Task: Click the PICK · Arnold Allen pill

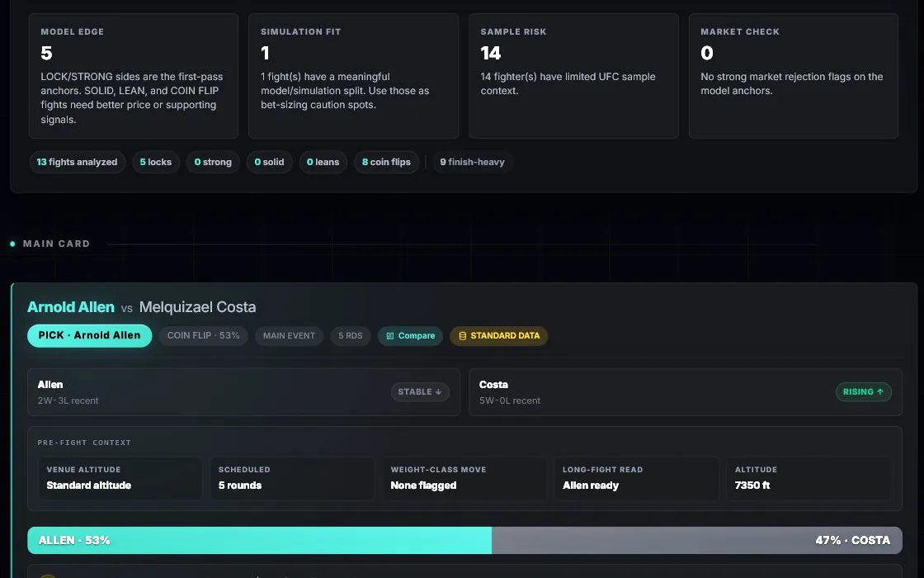Action: click(x=90, y=335)
